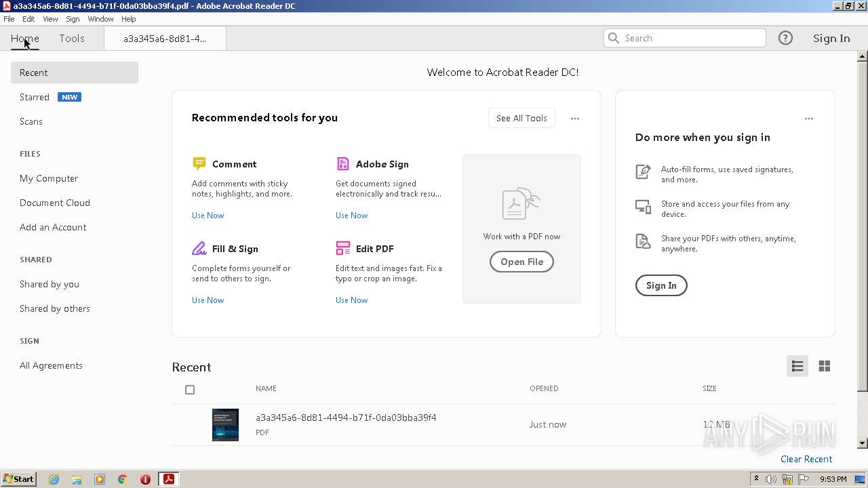868x488 pixels.
Task: Switch to the Tools tab
Action: pyautogui.click(x=72, y=38)
